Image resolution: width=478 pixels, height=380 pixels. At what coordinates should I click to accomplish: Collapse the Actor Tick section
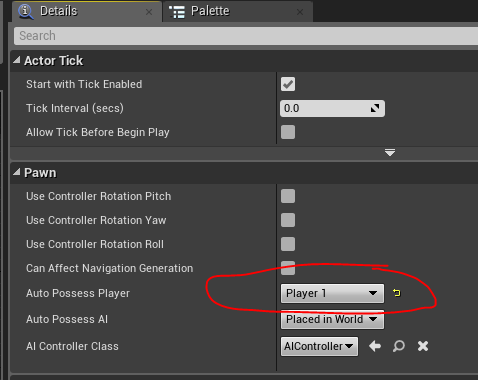17,60
